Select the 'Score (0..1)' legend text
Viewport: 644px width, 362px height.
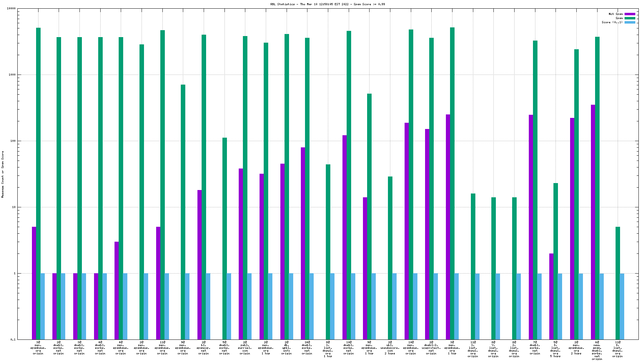pyautogui.click(x=612, y=23)
